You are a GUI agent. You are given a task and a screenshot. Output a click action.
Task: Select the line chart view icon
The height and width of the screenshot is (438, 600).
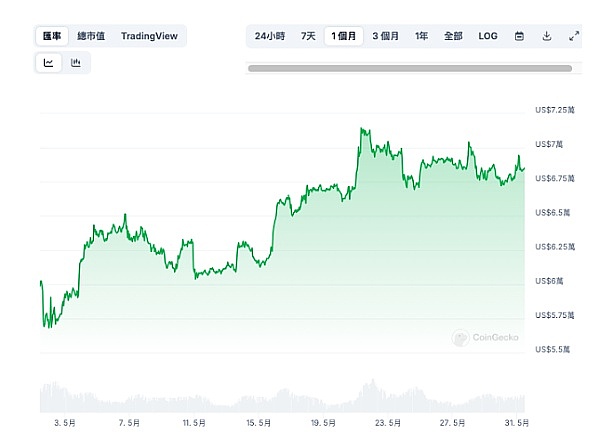pos(48,63)
